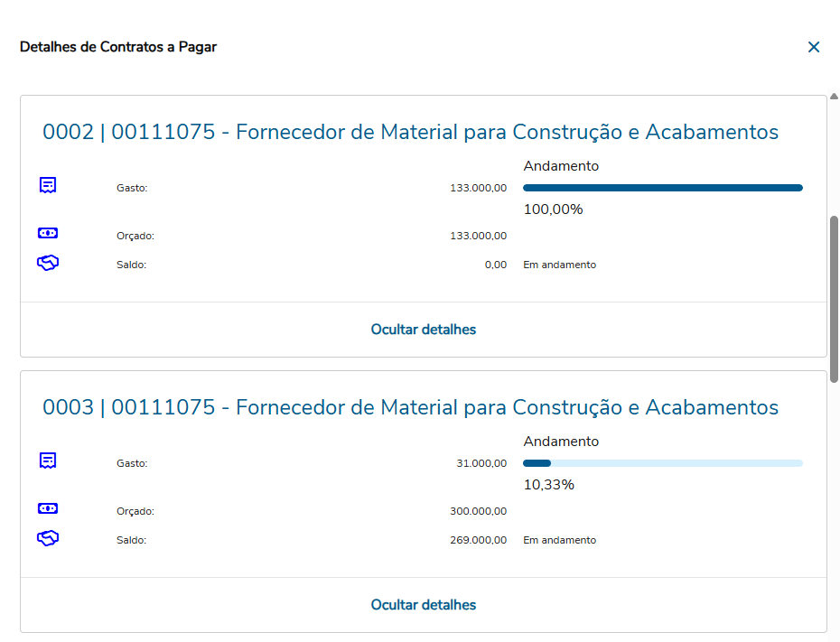Click the 100,00% progress bar for contract 0002
This screenshot has width=840, height=642.
click(x=662, y=188)
